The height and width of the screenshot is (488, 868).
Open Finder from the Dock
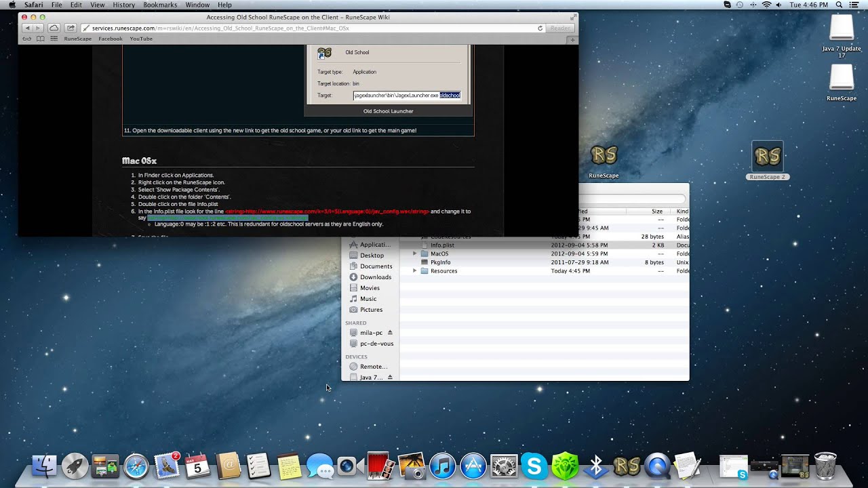pos(45,466)
